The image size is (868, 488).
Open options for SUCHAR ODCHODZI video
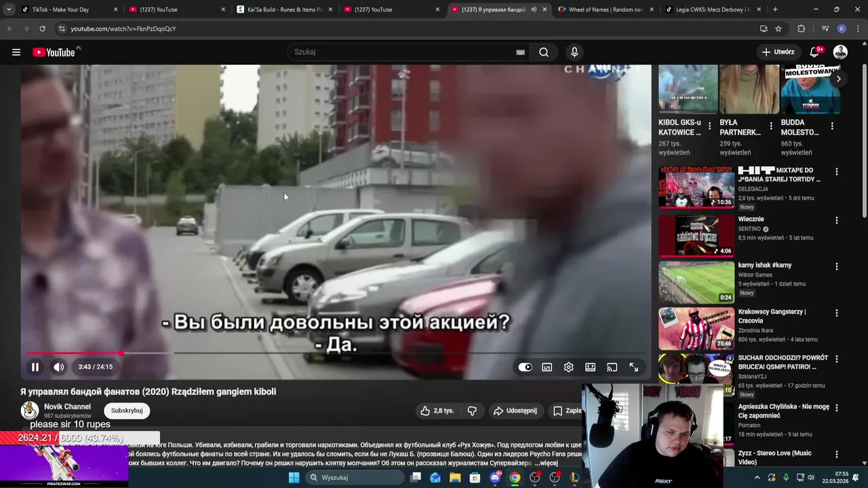pos(837,359)
